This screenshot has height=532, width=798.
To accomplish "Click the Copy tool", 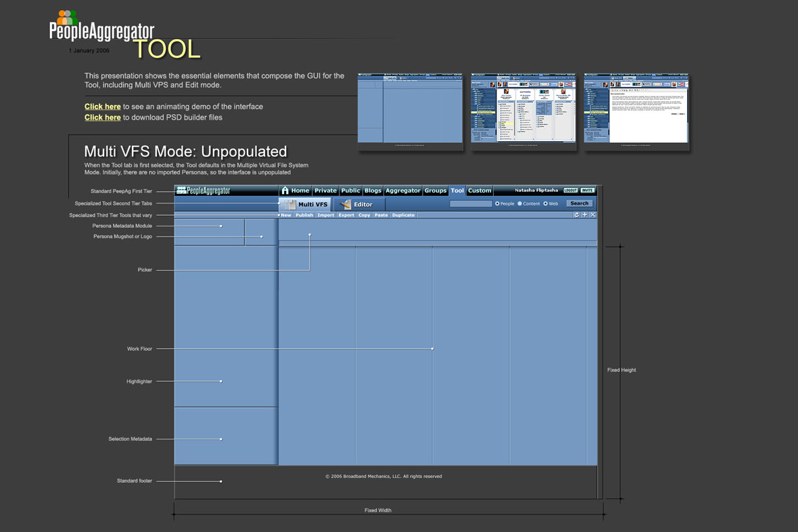I will click(365, 215).
